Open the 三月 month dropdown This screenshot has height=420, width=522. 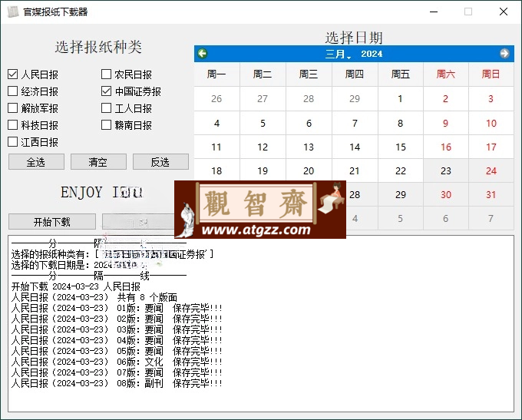338,54
